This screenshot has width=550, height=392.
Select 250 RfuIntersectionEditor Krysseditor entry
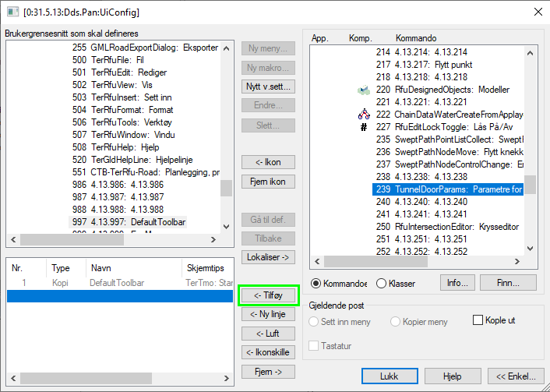pos(448,227)
